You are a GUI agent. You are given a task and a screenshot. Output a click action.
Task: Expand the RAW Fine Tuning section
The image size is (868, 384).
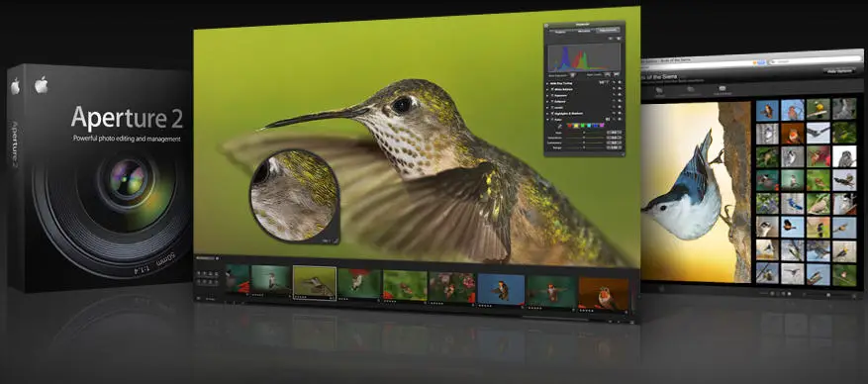(547, 83)
